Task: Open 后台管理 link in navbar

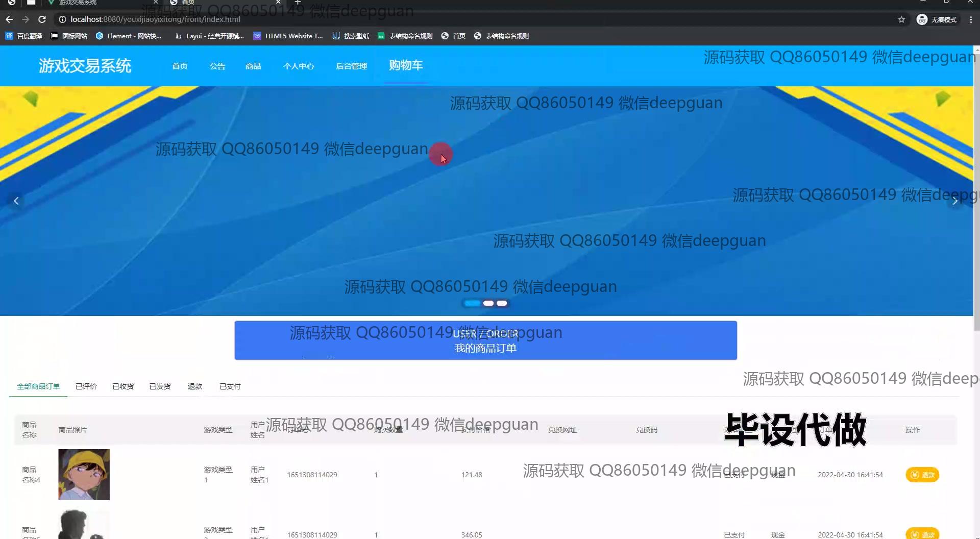Action: coord(351,66)
